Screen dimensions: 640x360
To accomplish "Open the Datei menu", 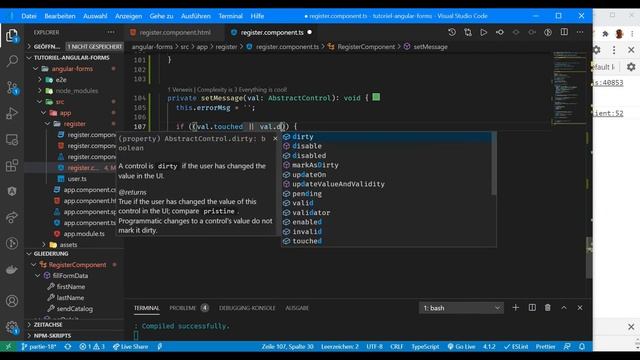I will pos(29,16).
